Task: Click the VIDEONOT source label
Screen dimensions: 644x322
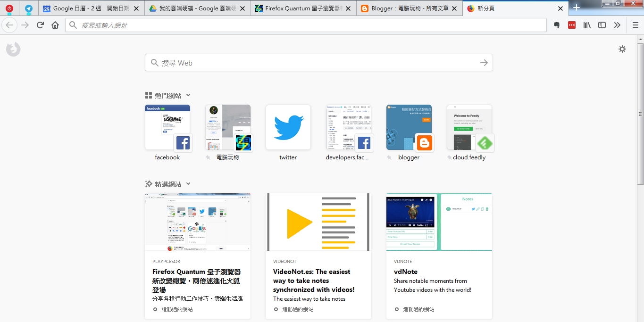Action: pos(285,261)
